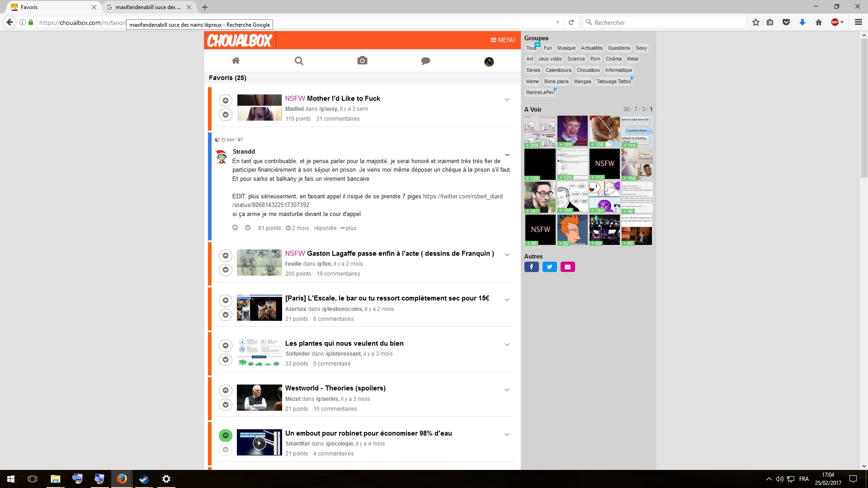Upvote 'Les plantes qui nous veulent du bien'
868x488 pixels.
(x=226, y=346)
